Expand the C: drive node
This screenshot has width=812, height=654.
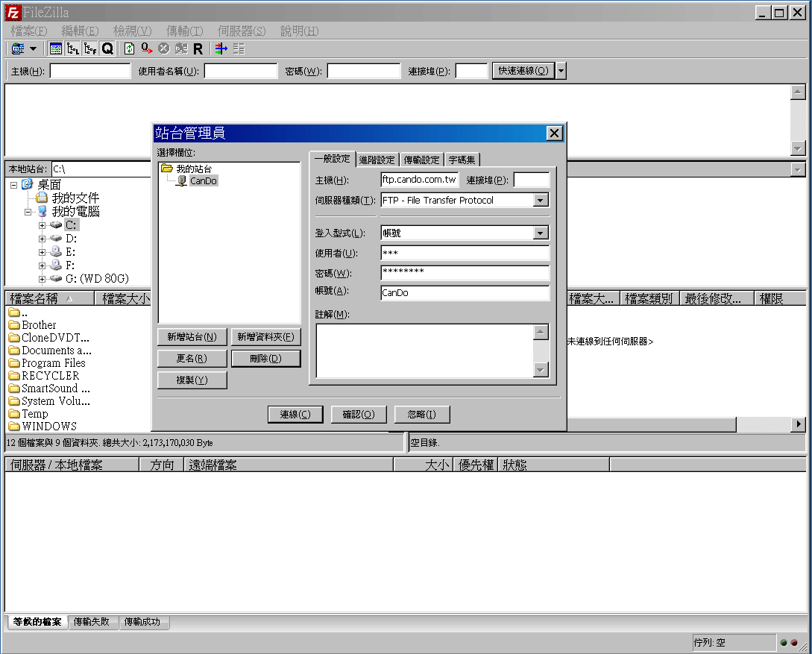coord(42,225)
